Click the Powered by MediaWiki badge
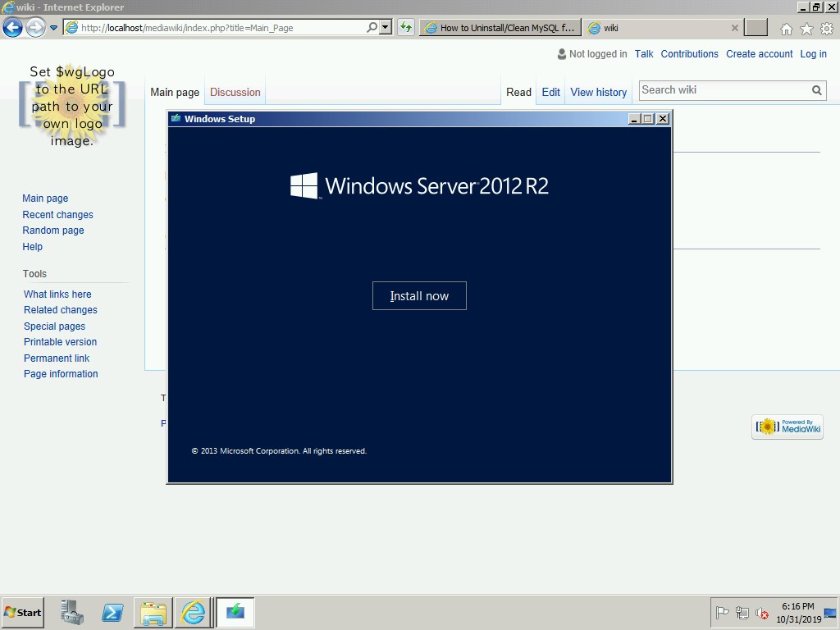Image resolution: width=840 pixels, height=630 pixels. pos(787,427)
